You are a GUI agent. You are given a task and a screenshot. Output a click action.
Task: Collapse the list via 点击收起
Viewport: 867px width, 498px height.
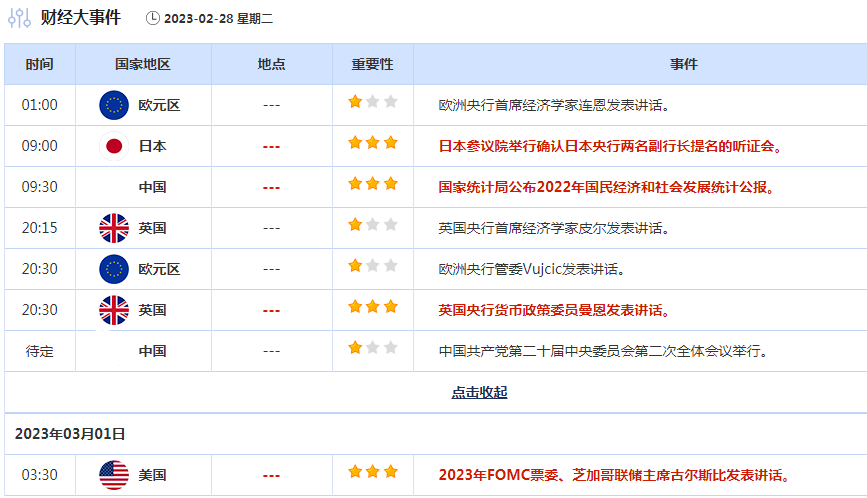(x=479, y=393)
